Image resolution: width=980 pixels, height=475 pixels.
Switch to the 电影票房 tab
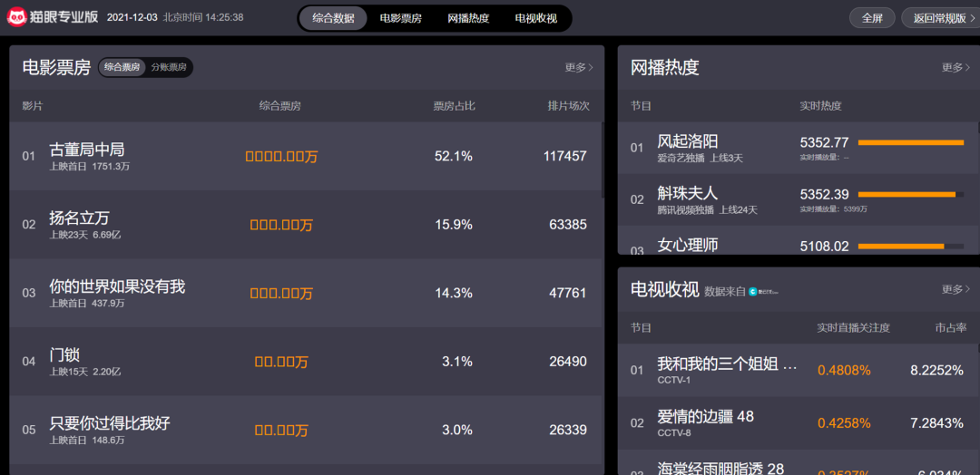(400, 18)
